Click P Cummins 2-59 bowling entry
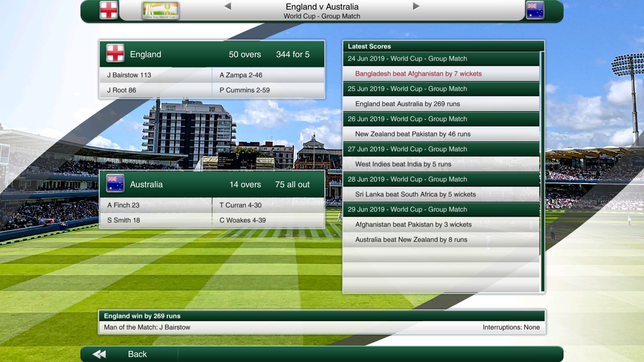This screenshot has height=362, width=644. coord(268,90)
